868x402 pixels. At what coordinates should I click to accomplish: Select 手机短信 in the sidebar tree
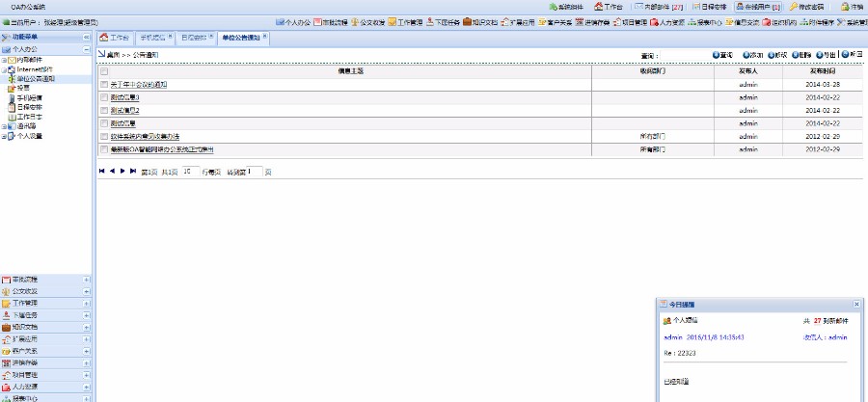(x=29, y=98)
